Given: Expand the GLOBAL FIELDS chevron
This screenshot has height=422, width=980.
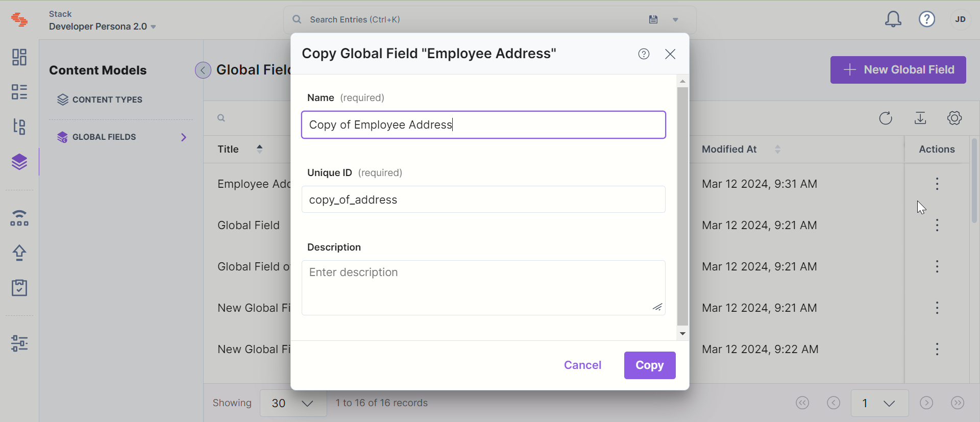Looking at the screenshot, I should point(184,137).
